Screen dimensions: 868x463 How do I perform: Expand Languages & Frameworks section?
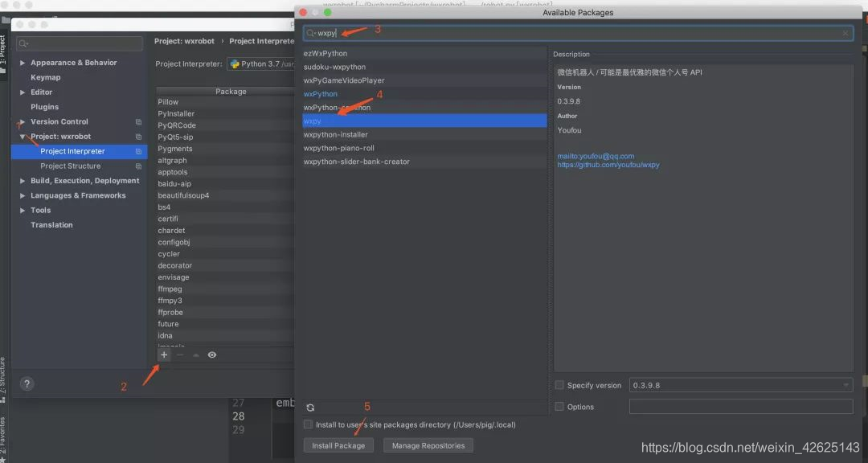(23, 195)
